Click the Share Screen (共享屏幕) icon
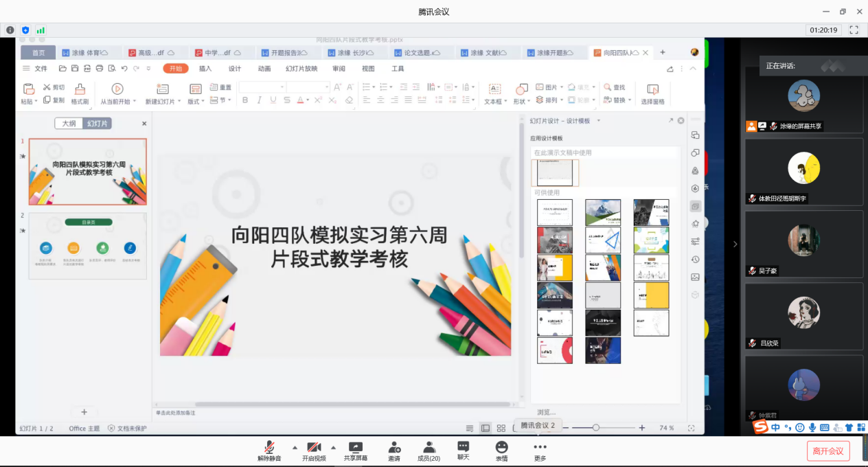The height and width of the screenshot is (467, 868). pyautogui.click(x=355, y=447)
